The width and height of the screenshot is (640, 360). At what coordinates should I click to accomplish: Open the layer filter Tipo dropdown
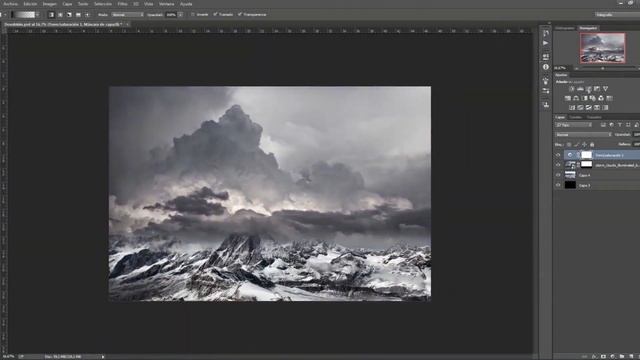(x=573, y=125)
